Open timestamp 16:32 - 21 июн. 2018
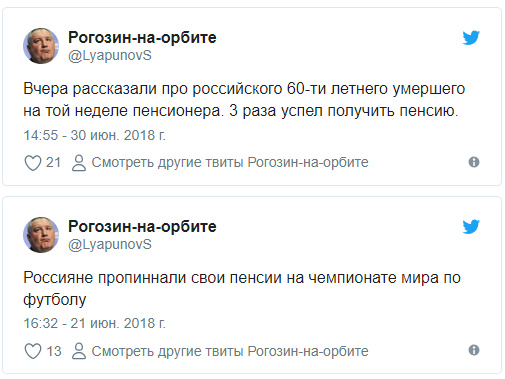This screenshot has width=505, height=379. point(94,323)
